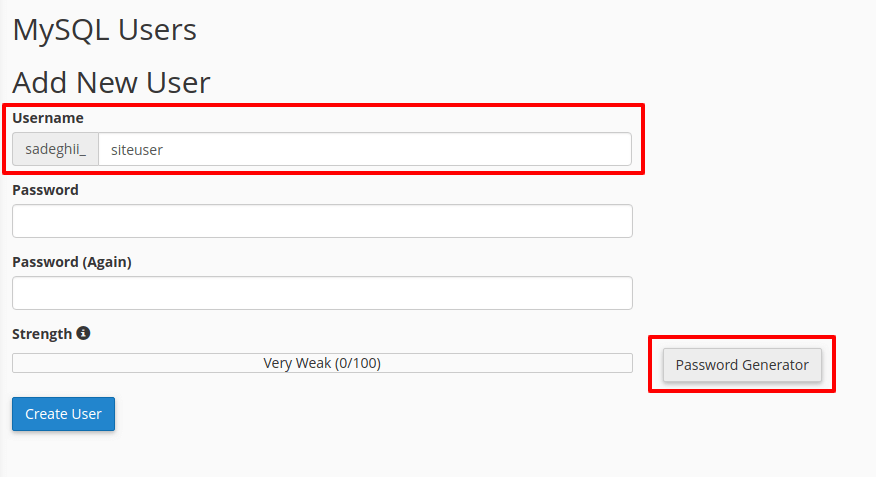Open the Password Generator
This screenshot has width=876, height=477.
(742, 365)
